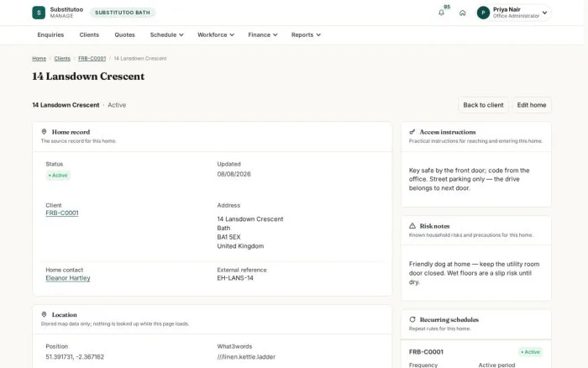Click the home icon in the header

click(x=462, y=13)
